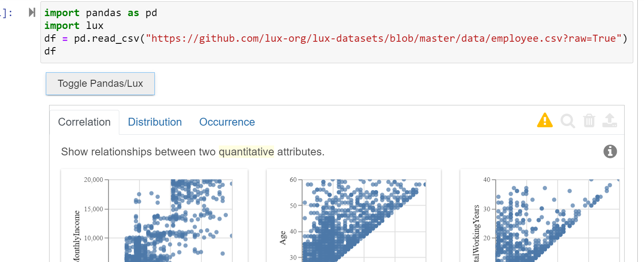Open the info tooltip on the Correlation description
This screenshot has width=644, height=262.
610,151
